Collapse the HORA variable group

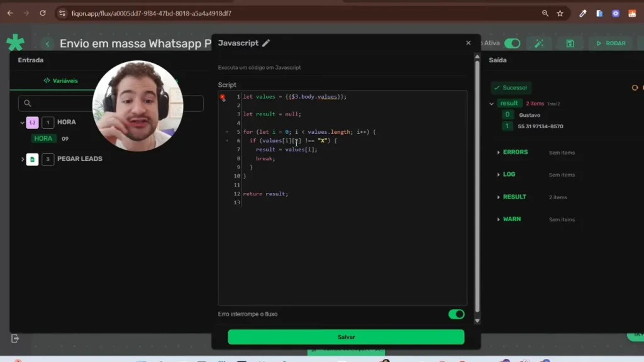[x=23, y=123]
